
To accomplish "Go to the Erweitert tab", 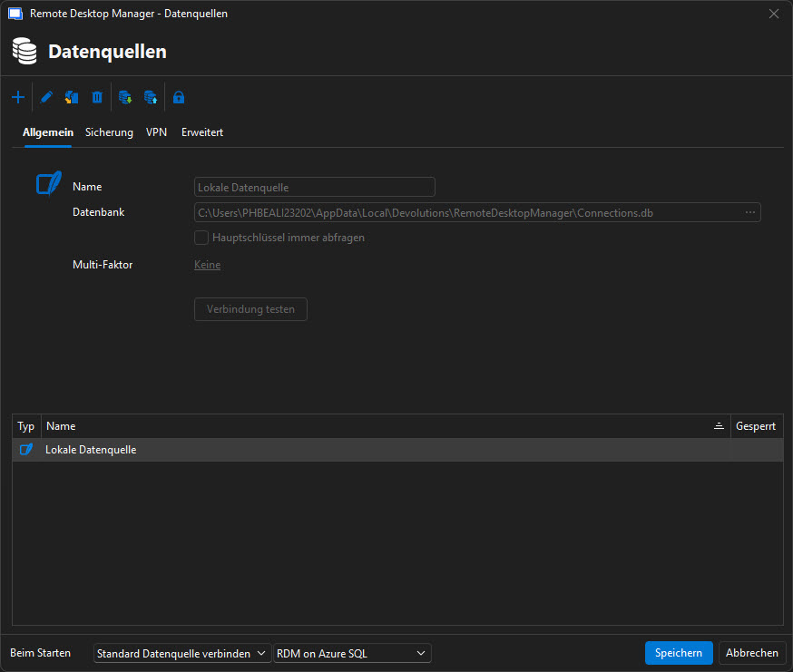I will 202,132.
